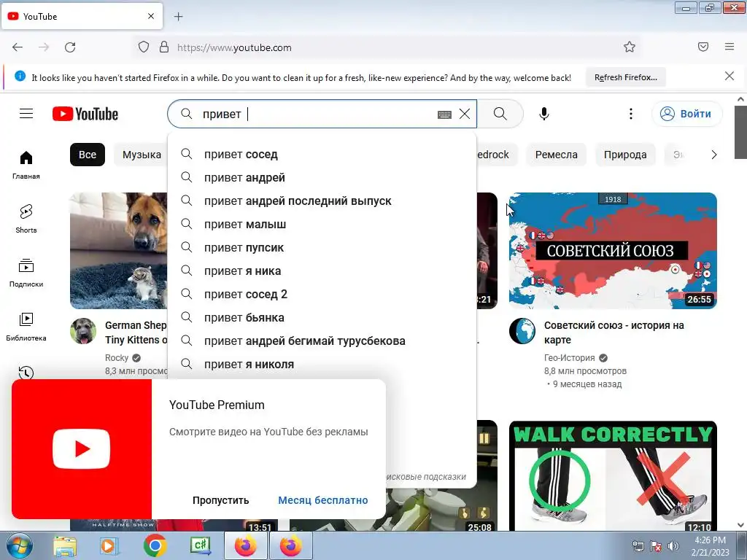Image resolution: width=747 pixels, height=560 pixels.
Task: Open the Советский союз map video thumbnail
Action: pyautogui.click(x=613, y=251)
